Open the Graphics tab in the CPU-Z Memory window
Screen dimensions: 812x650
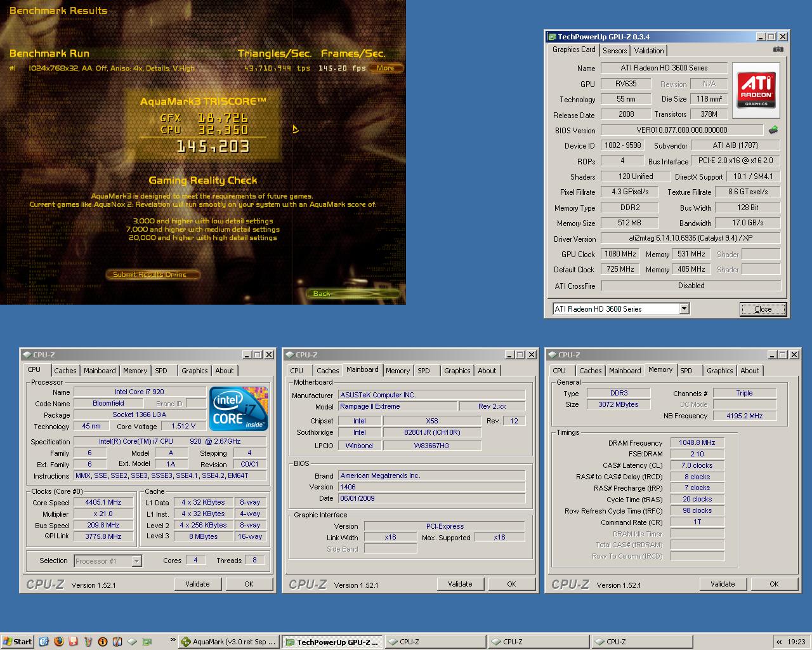coord(719,371)
